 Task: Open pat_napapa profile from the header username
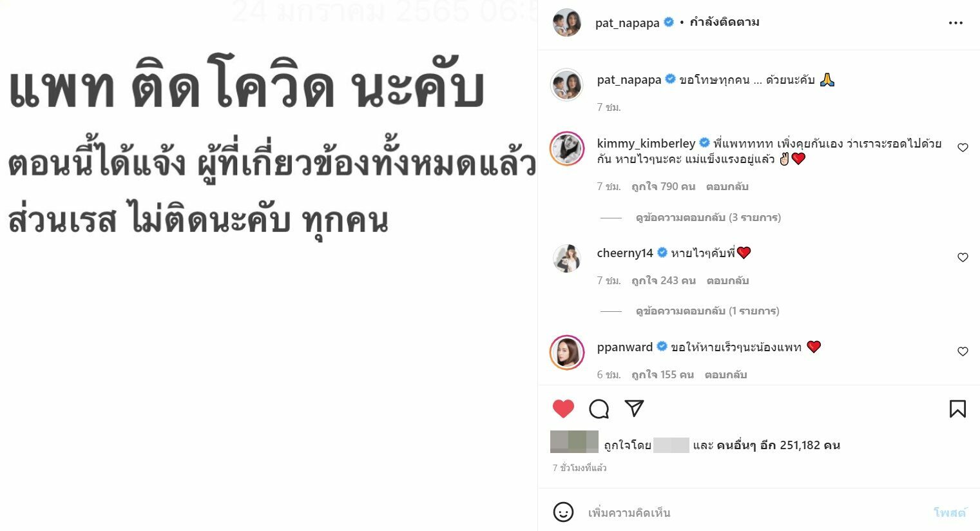coord(627,23)
